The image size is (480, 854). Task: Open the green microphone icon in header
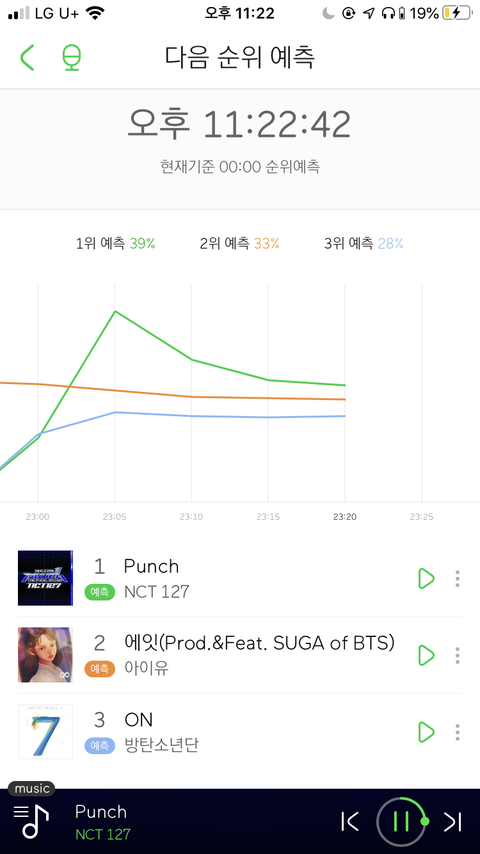(71, 58)
